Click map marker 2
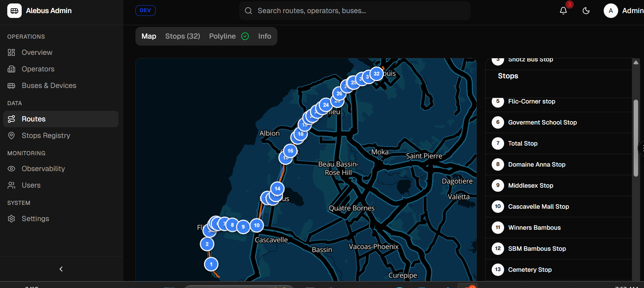644x288 pixels. 207,244
